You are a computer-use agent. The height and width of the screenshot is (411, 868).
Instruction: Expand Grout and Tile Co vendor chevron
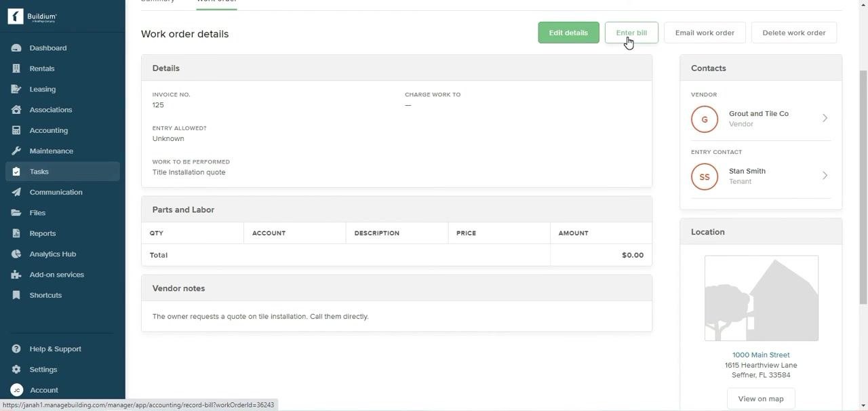click(x=825, y=118)
